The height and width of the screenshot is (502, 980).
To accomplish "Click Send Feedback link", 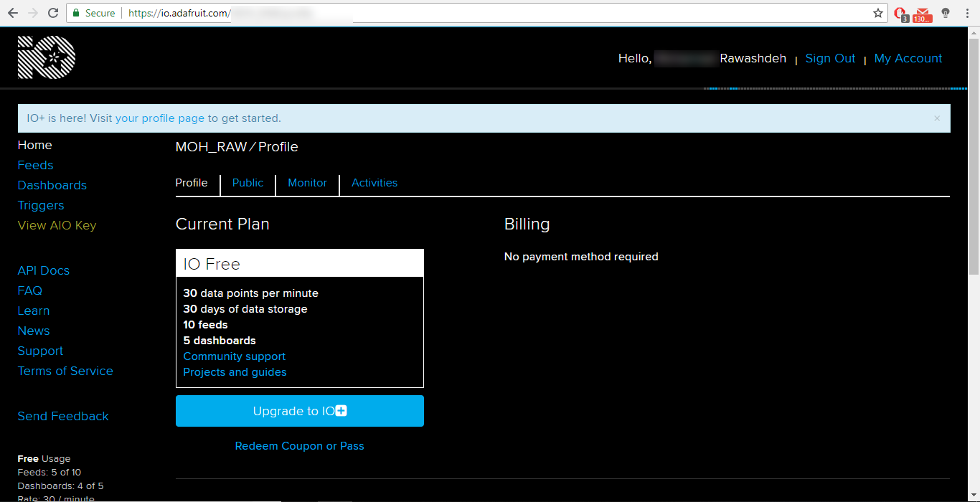I will tap(63, 416).
